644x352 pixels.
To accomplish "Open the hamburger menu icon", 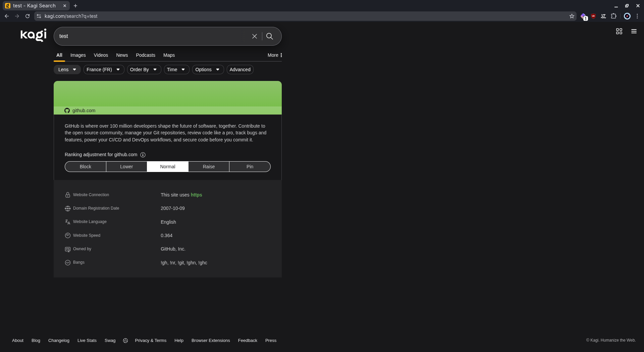I will point(634,31).
